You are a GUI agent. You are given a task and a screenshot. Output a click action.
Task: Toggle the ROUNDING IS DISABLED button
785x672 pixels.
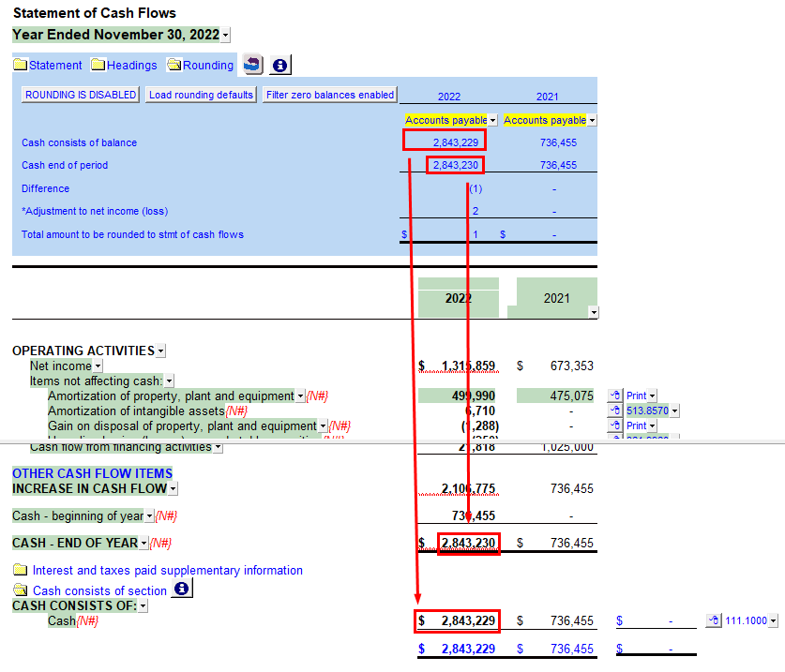pyautogui.click(x=81, y=95)
